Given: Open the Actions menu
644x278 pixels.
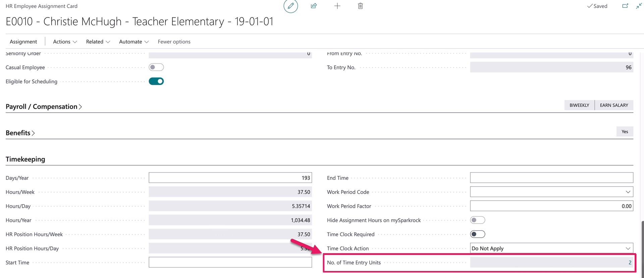Looking at the screenshot, I should click(65, 42).
